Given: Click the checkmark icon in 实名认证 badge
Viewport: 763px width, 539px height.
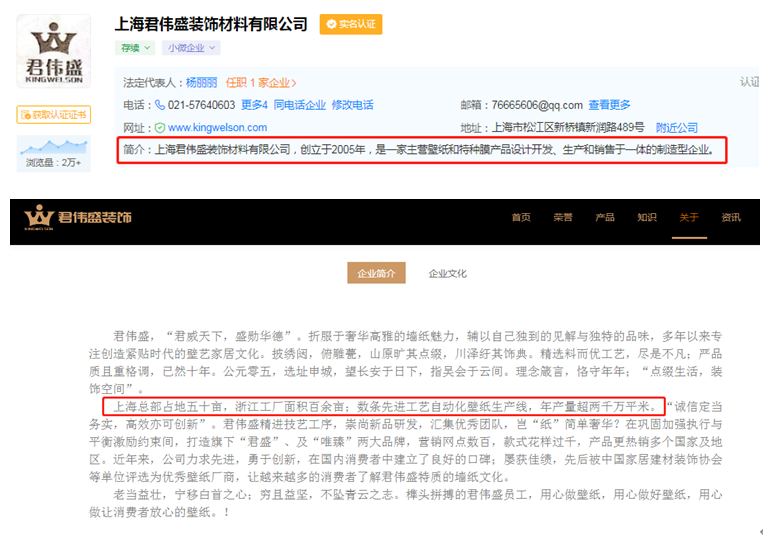Looking at the screenshot, I should coord(331,24).
